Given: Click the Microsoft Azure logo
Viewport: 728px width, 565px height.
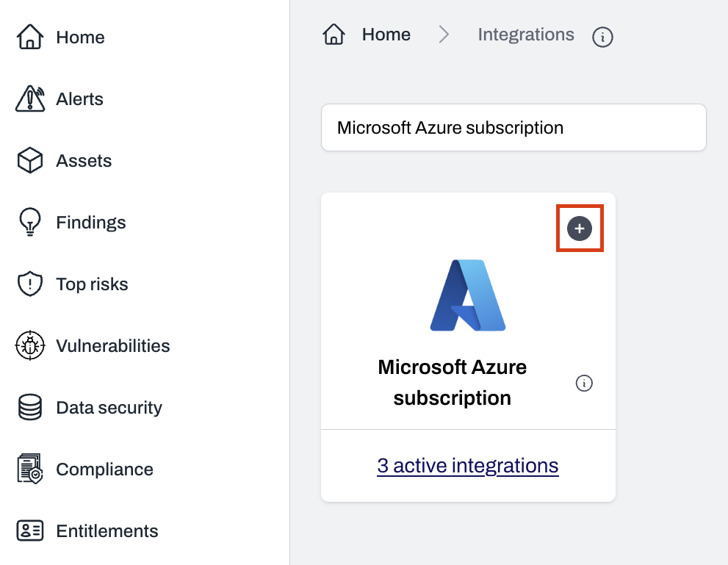Looking at the screenshot, I should [468, 295].
